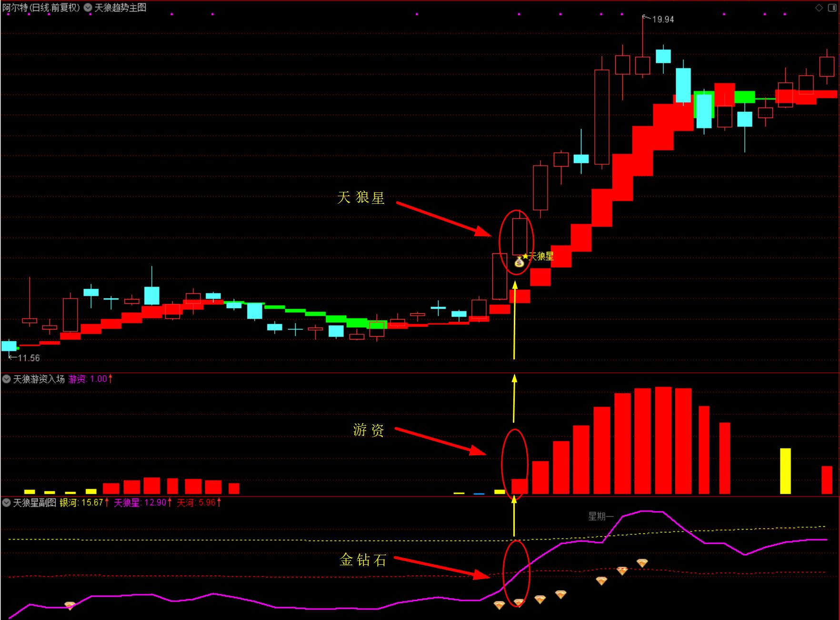Click the 11.56 low price label
The image size is (840, 620).
pyautogui.click(x=29, y=358)
